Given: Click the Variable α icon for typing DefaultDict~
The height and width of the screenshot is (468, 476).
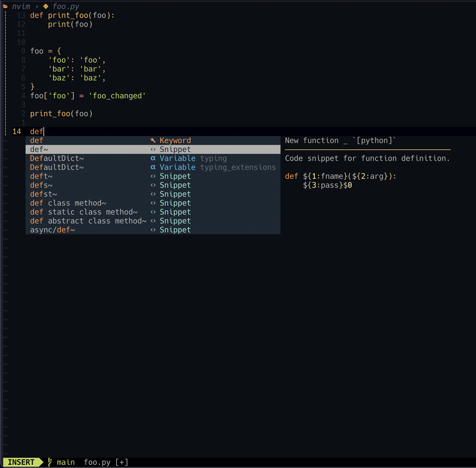Looking at the screenshot, I should (153, 158).
